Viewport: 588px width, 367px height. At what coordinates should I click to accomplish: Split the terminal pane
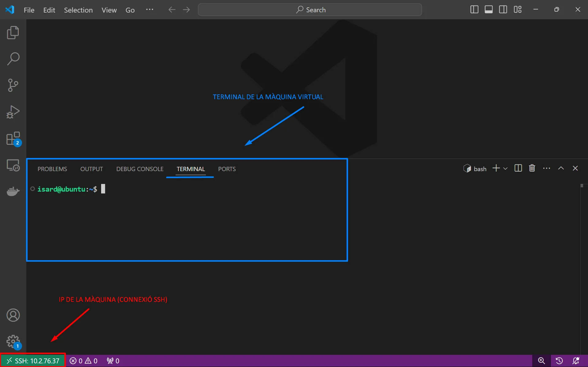(518, 168)
